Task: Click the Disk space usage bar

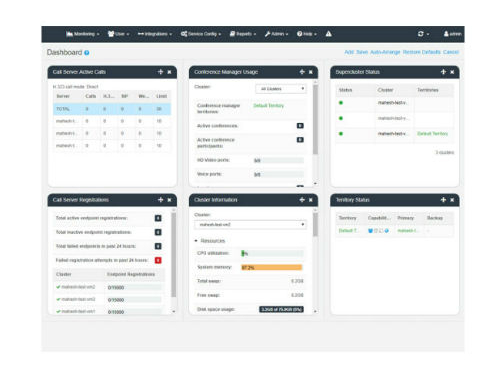Action: (281, 309)
